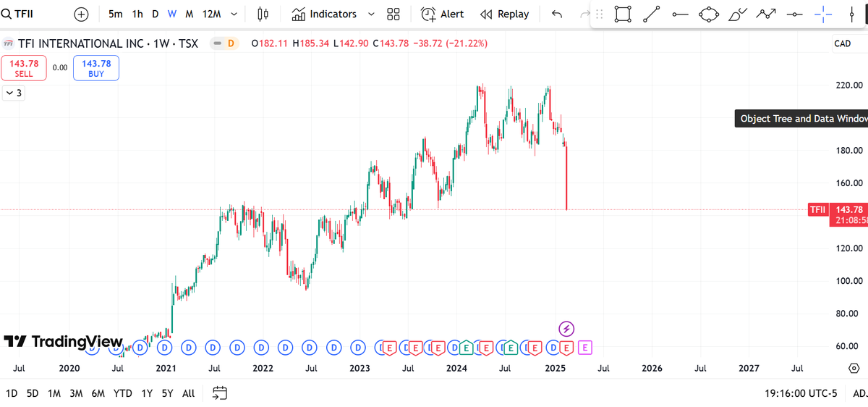Screen dimensions: 868x407
Task: Open the TFII symbol search
Action: point(17,14)
